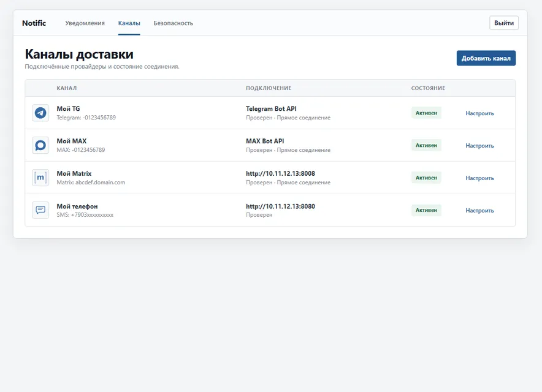Screen dimensions: 542x392
Task: Click the Telegram: -0123456789 identifier
Action: tap(86, 118)
